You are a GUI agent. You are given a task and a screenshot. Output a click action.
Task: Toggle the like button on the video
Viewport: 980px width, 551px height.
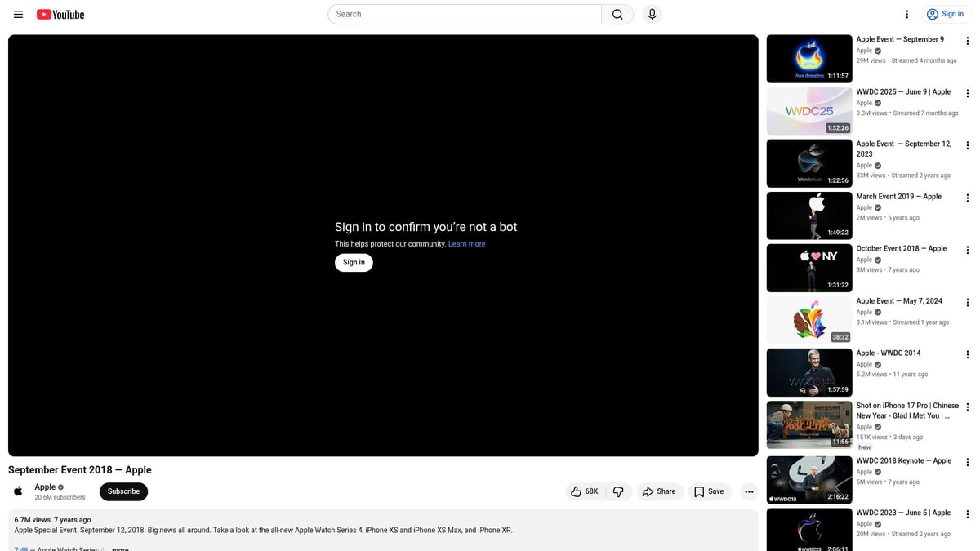(584, 491)
